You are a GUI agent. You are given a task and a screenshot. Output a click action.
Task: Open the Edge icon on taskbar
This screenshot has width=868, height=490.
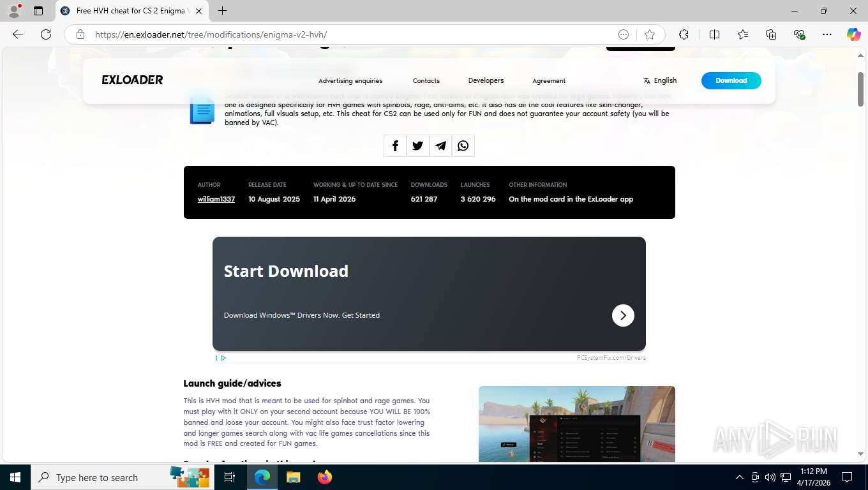pos(262,477)
